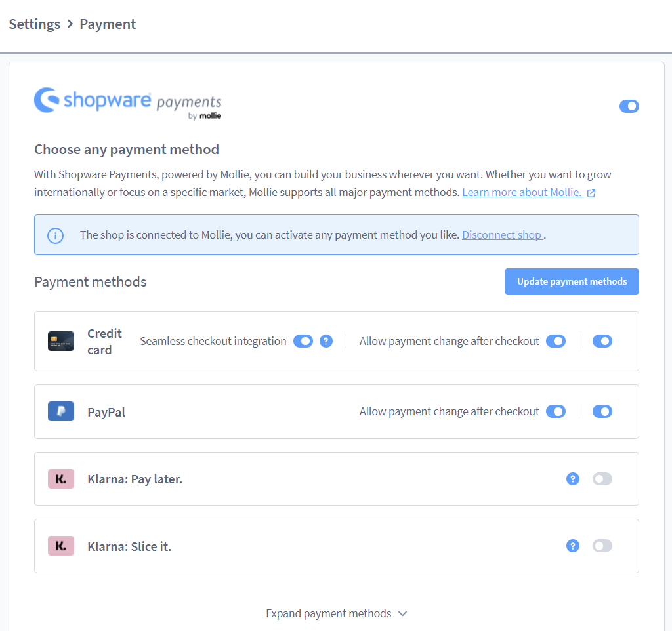Go to Settings via the breadcrumb
The width and height of the screenshot is (672, 631).
[34, 24]
